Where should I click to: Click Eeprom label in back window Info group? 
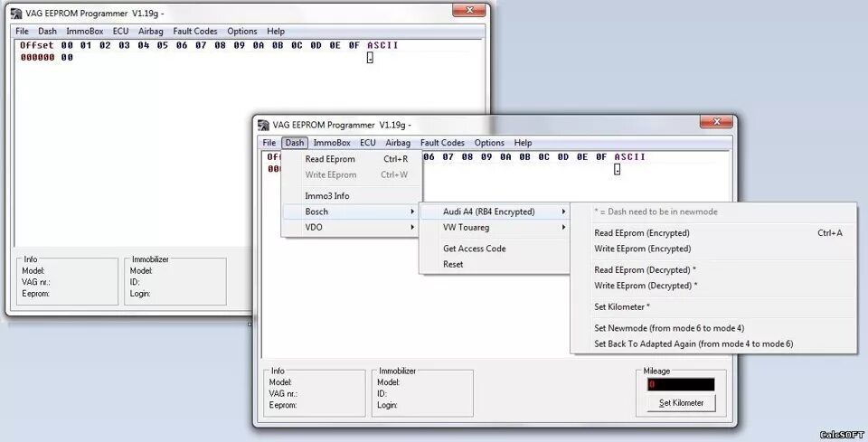(35, 294)
